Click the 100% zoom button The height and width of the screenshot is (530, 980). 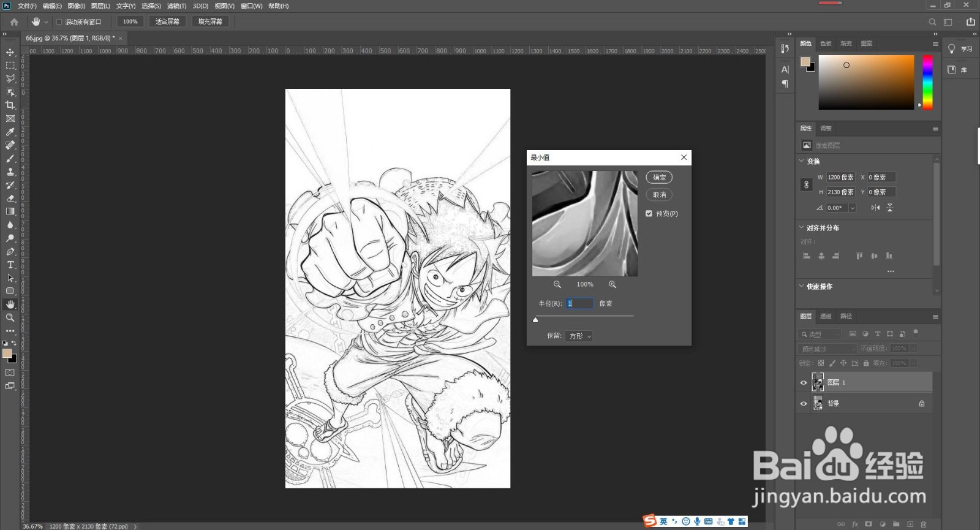click(130, 21)
